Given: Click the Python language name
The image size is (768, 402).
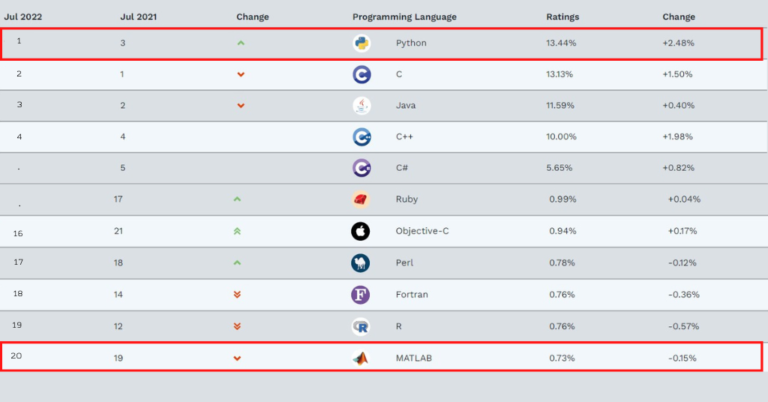Looking at the screenshot, I should (411, 43).
